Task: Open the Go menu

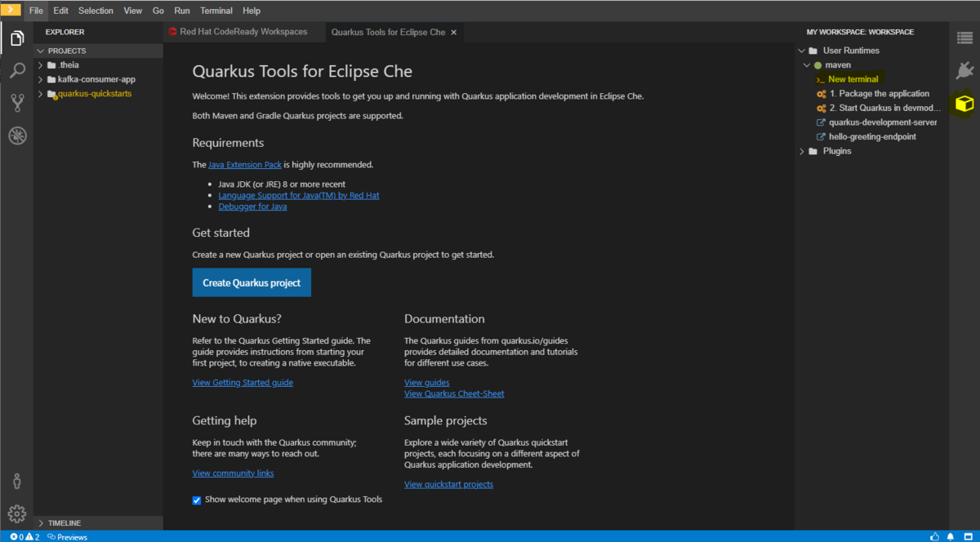Action: [158, 11]
